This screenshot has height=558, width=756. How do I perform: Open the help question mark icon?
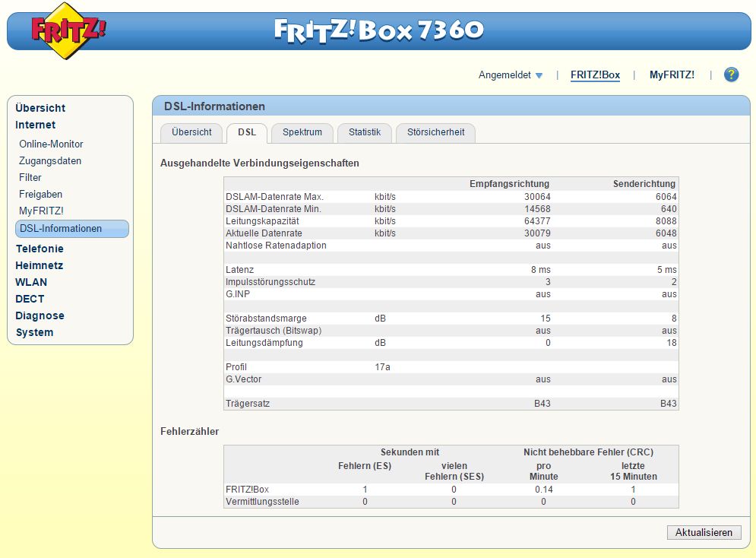point(731,75)
